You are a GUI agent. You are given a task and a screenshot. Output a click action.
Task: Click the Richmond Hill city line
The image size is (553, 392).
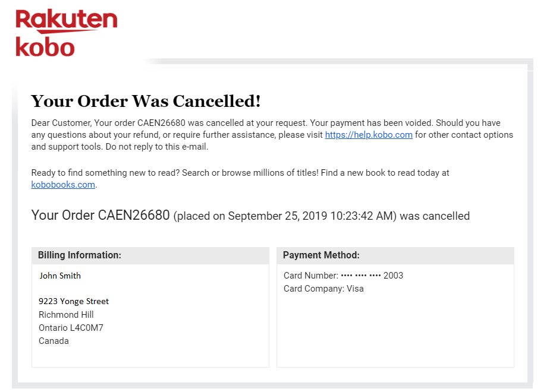click(x=66, y=315)
